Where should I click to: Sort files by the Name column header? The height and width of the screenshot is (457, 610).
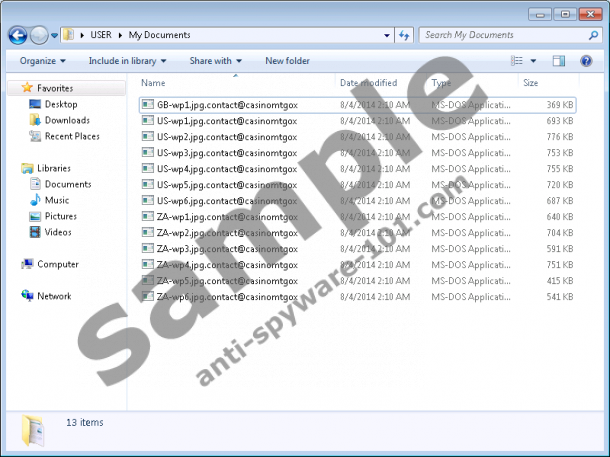(x=153, y=83)
